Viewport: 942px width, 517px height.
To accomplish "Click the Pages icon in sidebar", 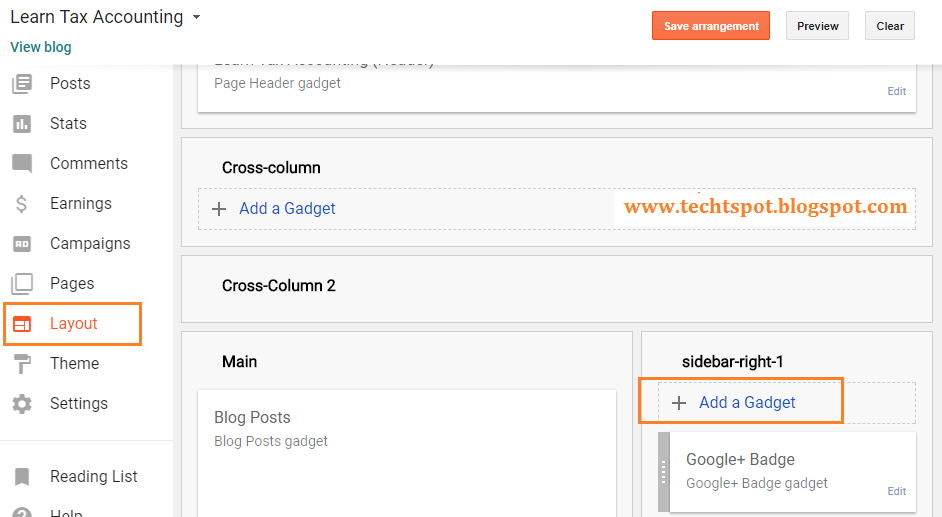I will point(22,283).
